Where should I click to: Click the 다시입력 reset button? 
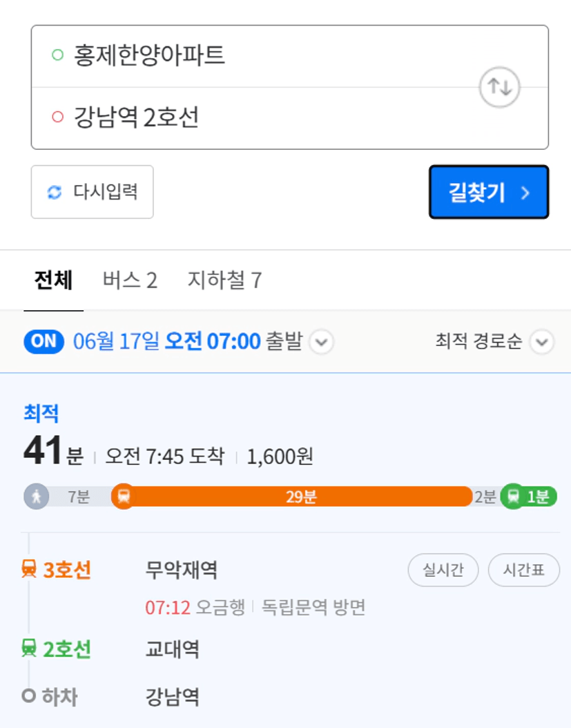[x=92, y=192]
